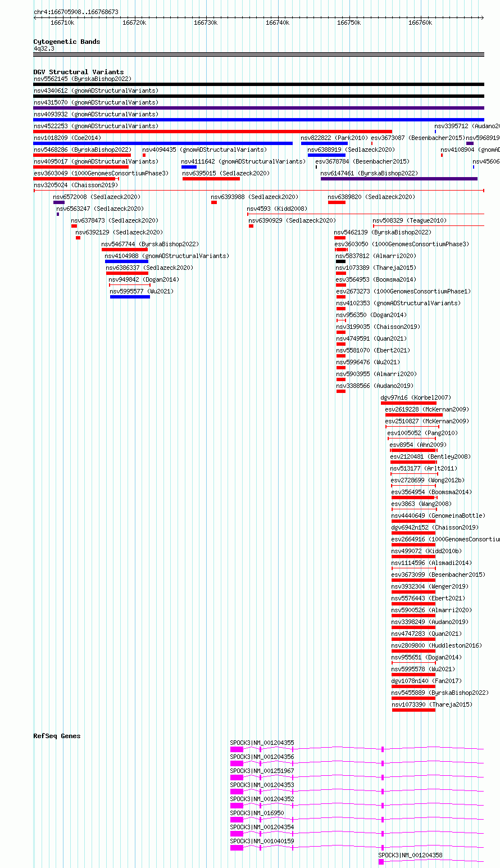Click the 166740k ruler position label
500x868 pixels.
[x=278, y=23]
